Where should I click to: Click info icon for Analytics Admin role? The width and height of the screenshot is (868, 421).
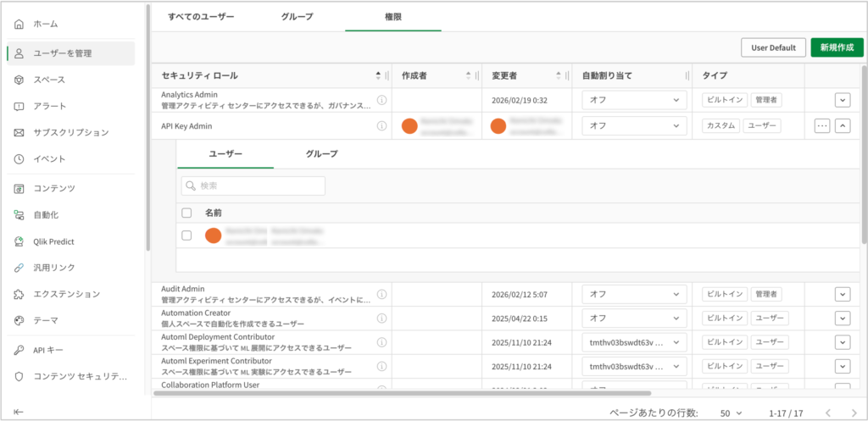pos(381,100)
